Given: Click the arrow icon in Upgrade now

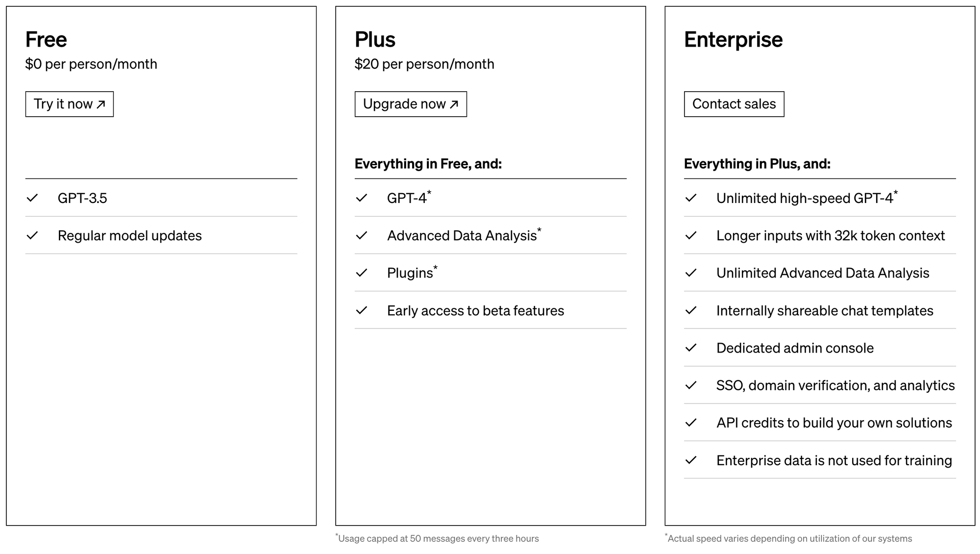Looking at the screenshot, I should [454, 104].
